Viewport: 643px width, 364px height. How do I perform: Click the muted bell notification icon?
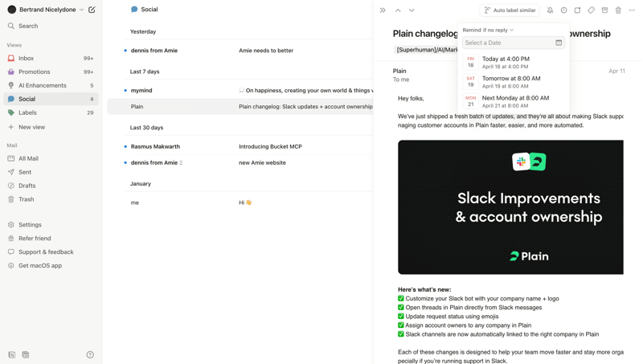click(550, 10)
